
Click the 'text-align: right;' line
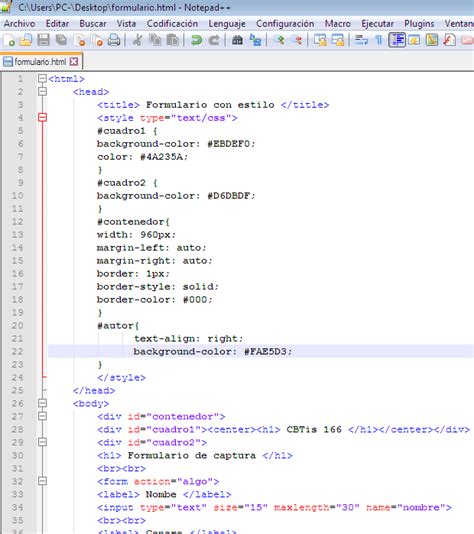pyautogui.click(x=188, y=339)
